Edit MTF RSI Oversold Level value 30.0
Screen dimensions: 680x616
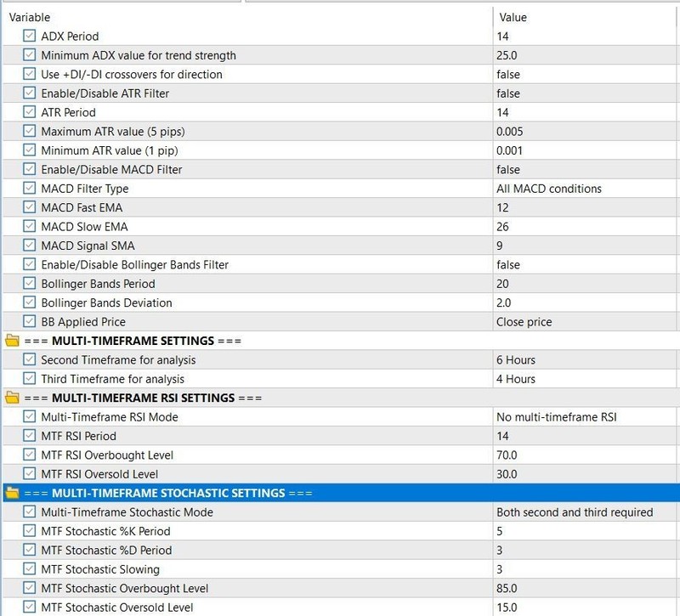(586, 474)
